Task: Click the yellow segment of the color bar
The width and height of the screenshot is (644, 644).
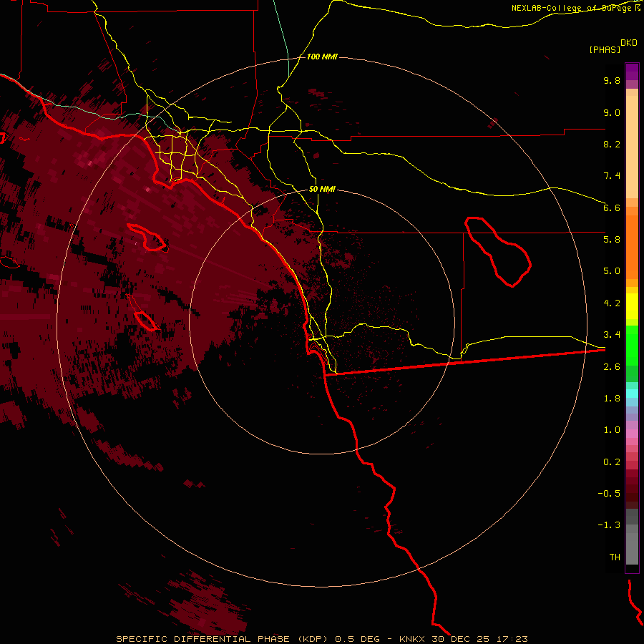Action: click(x=632, y=306)
